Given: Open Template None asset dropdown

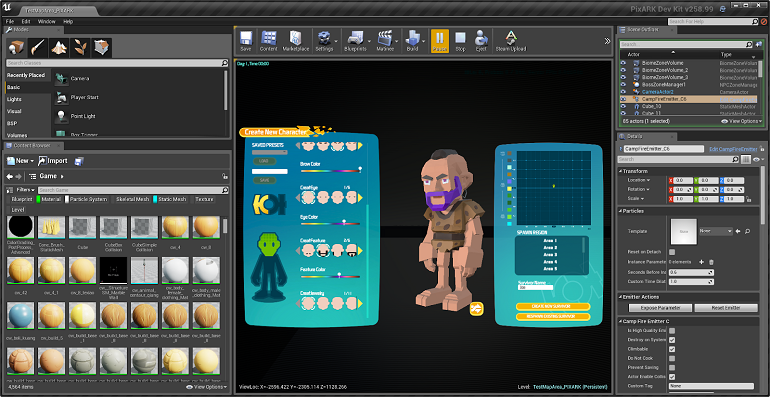Looking at the screenshot, I should point(715,231).
